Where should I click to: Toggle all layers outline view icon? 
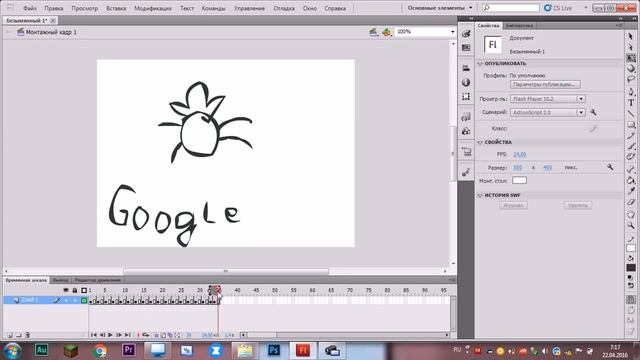click(84, 290)
